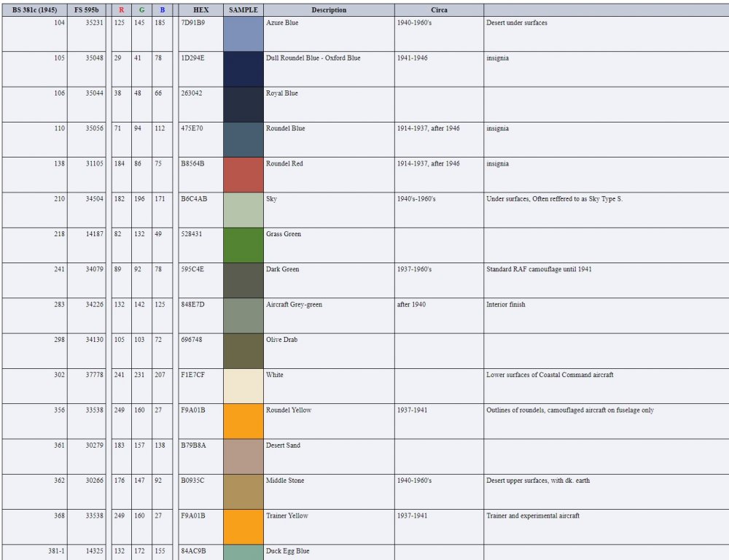Click the Duck Egg Blue description
Screen dimensions: 729x560
[x=287, y=551]
